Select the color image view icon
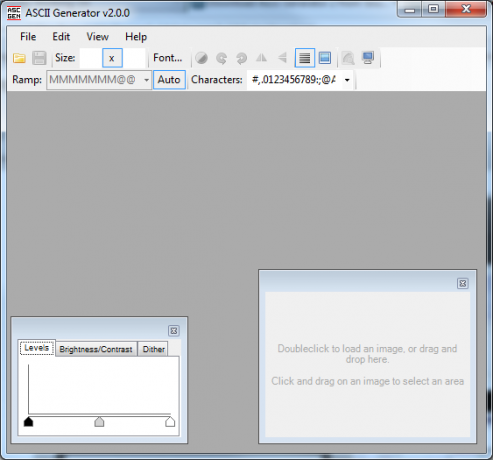The height and width of the screenshot is (460, 493). (325, 58)
